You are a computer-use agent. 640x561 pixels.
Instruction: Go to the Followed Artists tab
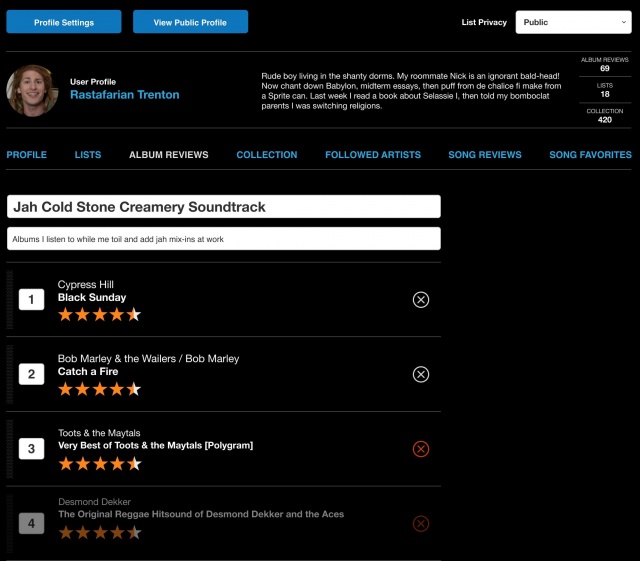point(373,155)
